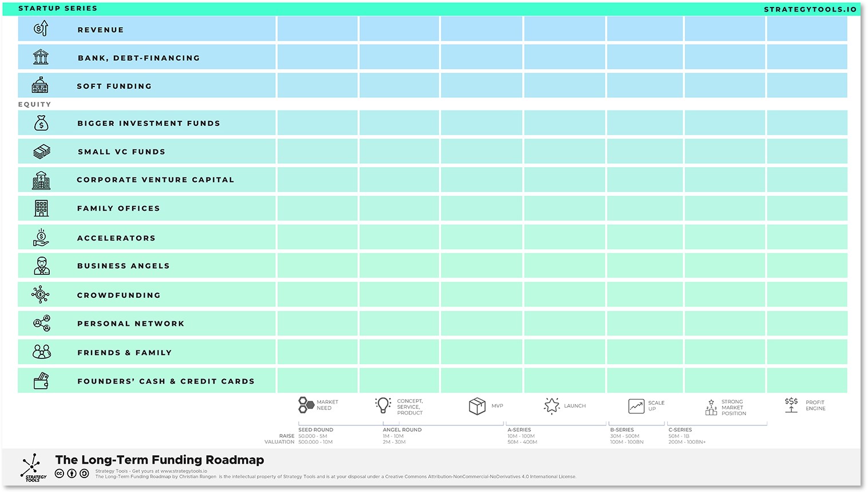
Task: Click the Founders' Cash wallet icon
Action: [x=41, y=381]
